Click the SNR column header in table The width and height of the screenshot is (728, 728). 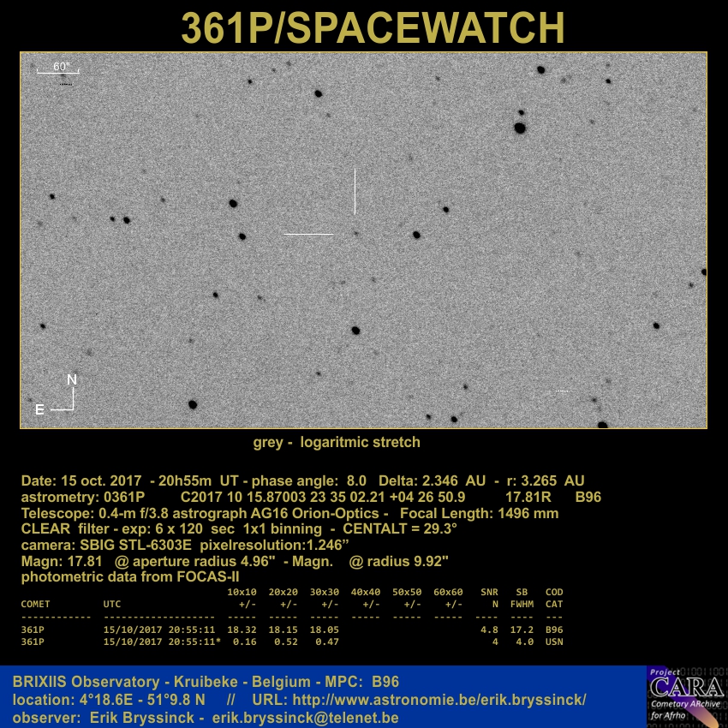(489, 592)
